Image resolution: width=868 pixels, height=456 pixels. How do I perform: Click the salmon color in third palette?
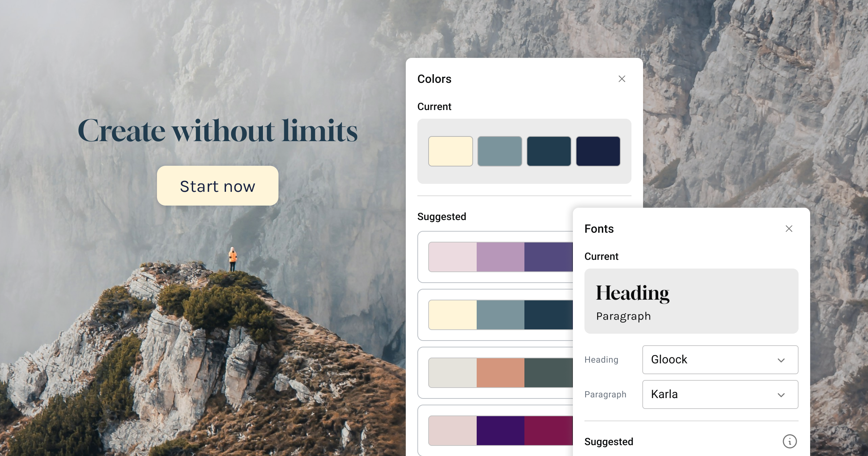click(500, 373)
